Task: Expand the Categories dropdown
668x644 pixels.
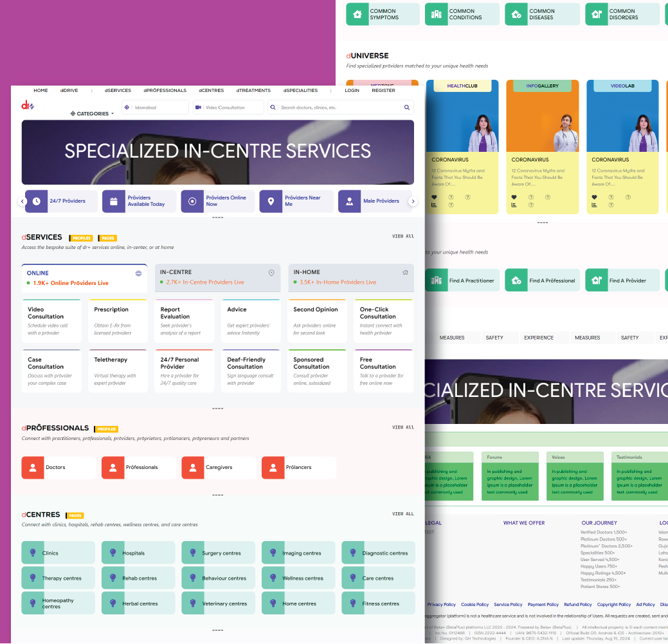Action: (92, 114)
